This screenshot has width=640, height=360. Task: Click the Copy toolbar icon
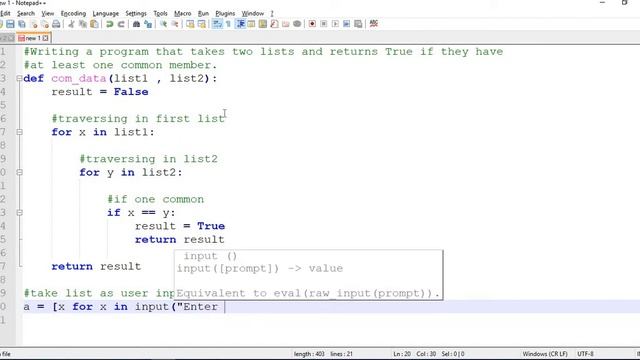click(83, 24)
